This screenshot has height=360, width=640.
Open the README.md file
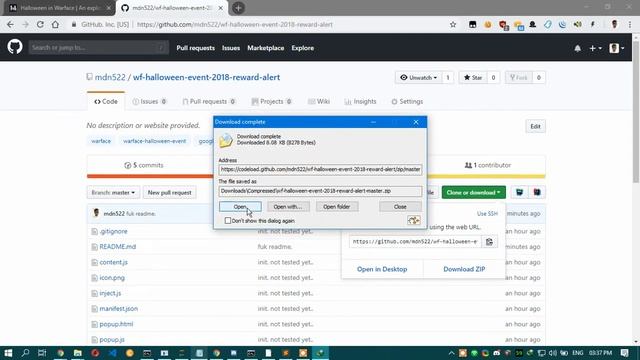click(x=118, y=247)
